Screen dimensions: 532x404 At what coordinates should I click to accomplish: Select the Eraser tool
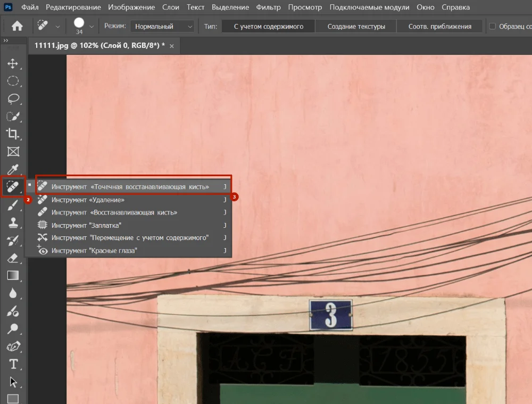[x=12, y=258]
